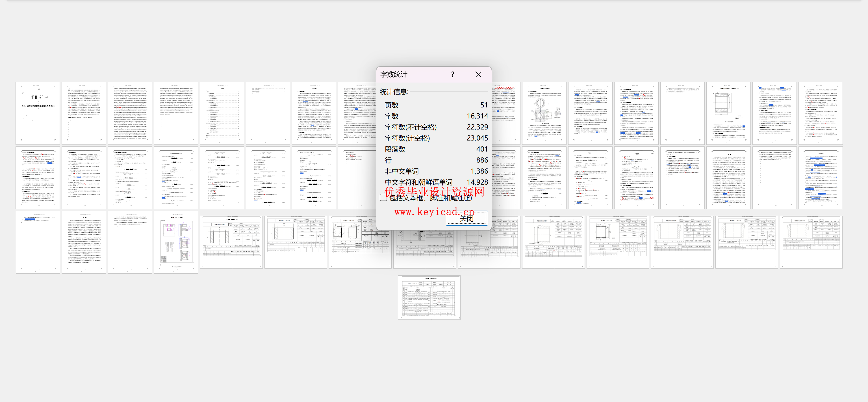Viewport: 868px width, 402px height.
Task: Click the 字符数(计空格) value 23,045
Action: (x=477, y=138)
